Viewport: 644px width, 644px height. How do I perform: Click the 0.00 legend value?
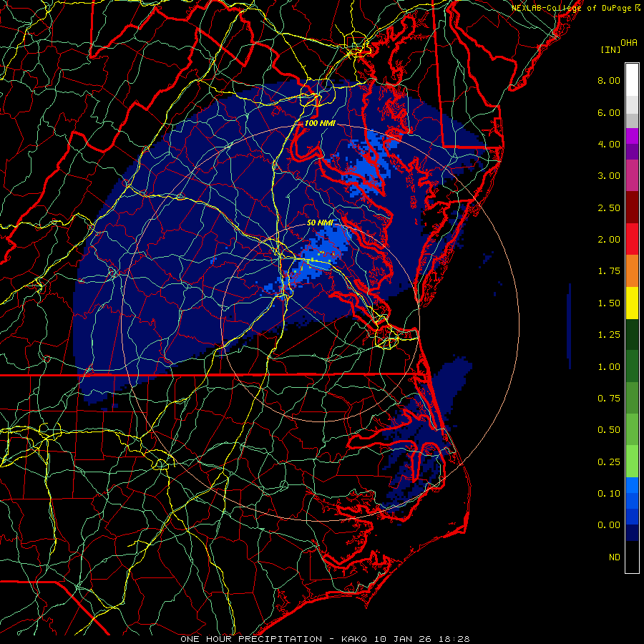609,525
